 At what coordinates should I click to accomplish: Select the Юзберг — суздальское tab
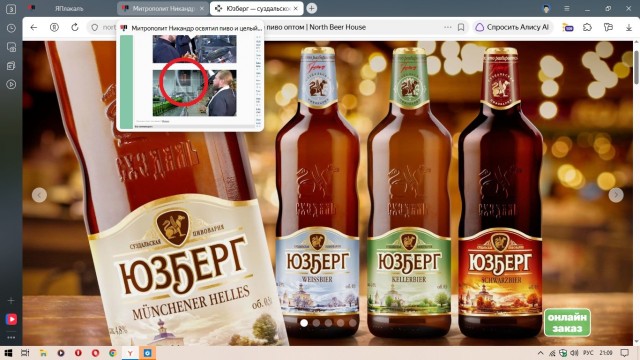[256, 8]
